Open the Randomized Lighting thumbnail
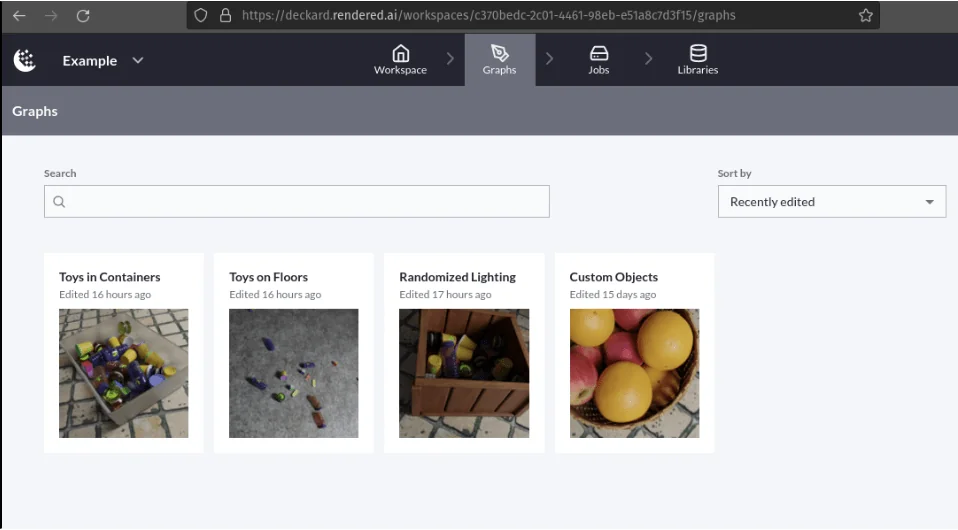The image size is (958, 530). tap(464, 373)
